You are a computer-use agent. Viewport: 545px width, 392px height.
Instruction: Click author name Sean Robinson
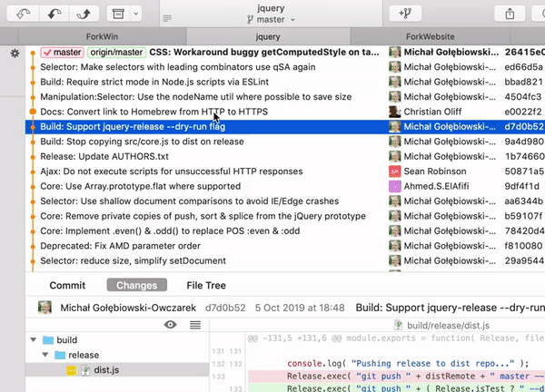pos(435,171)
